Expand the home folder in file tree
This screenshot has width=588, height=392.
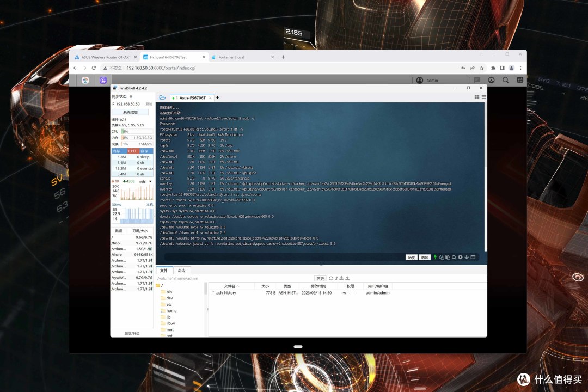(x=168, y=310)
